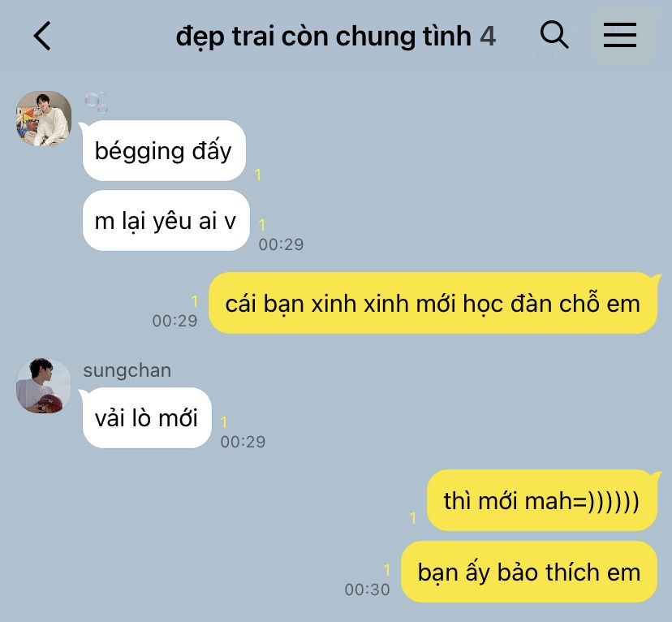
Task: Tap 00:29 timestamp beside the yellow long message
Action: click(174, 321)
